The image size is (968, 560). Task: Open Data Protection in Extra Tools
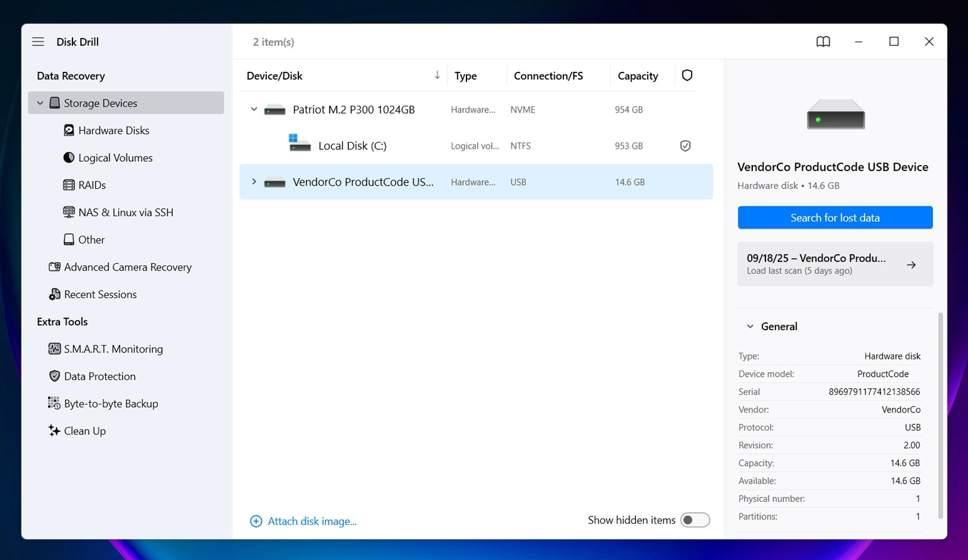click(x=99, y=376)
